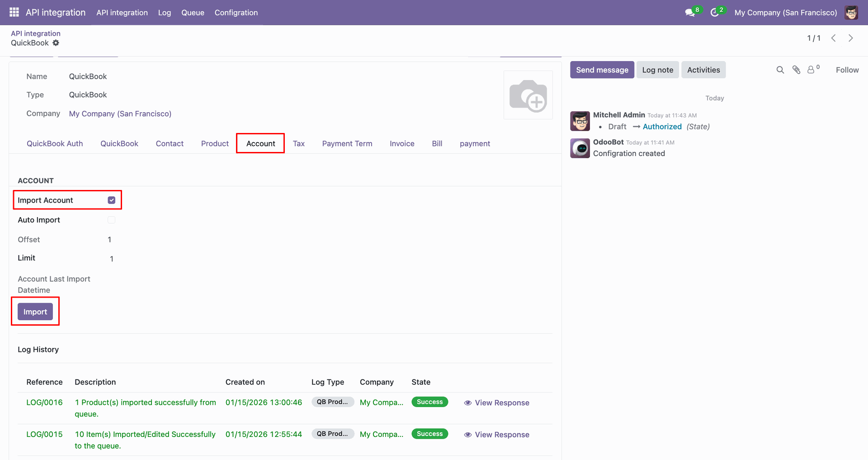Click the QB Prod... tag for LOG/0016
The width and height of the screenshot is (868, 460).
(x=332, y=402)
